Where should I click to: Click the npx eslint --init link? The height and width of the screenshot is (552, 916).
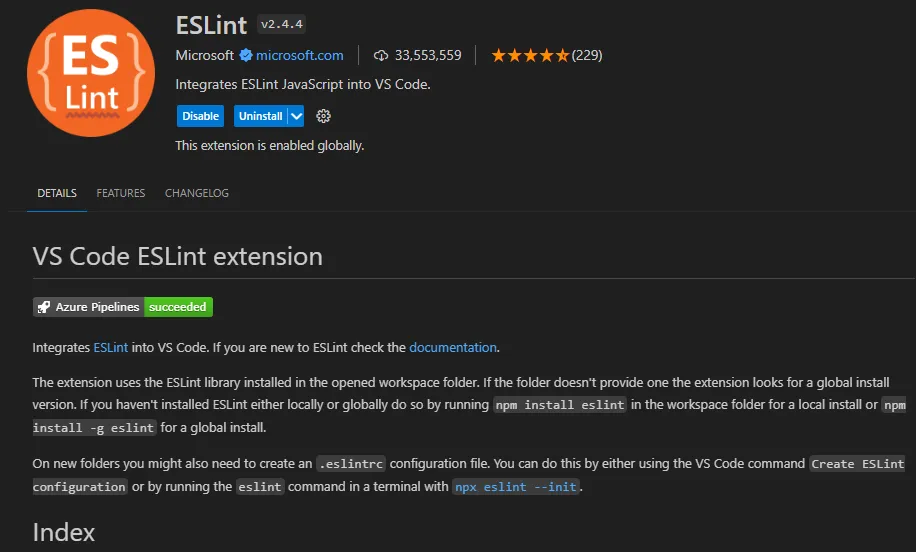click(x=516, y=487)
